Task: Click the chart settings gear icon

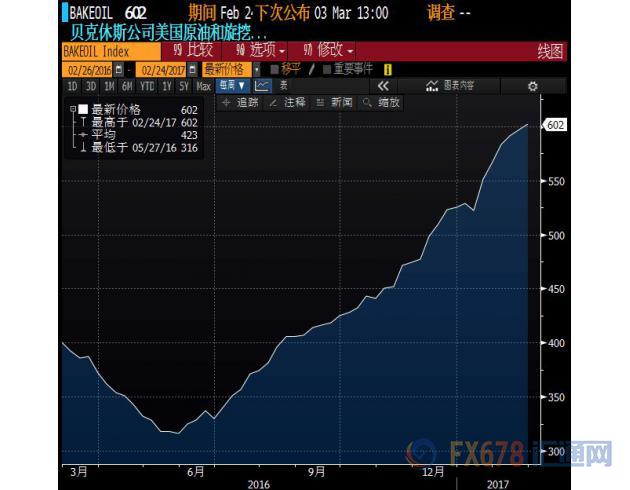Action: click(533, 87)
